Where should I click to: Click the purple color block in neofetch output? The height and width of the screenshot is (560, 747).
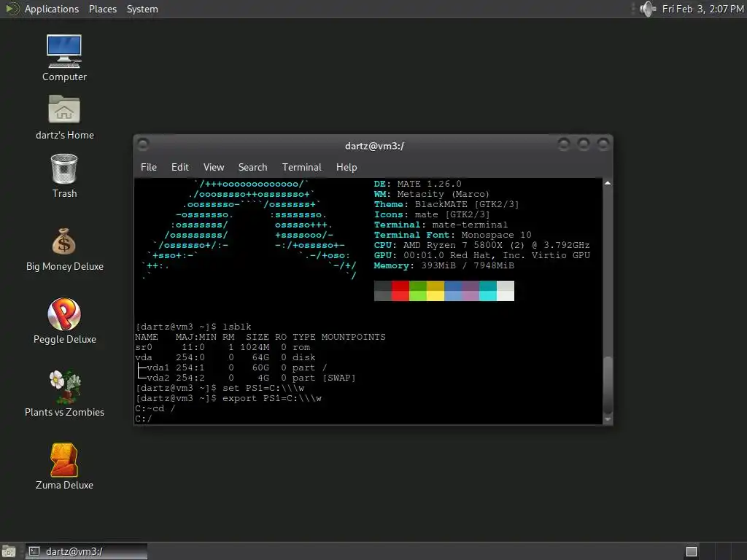(x=471, y=290)
